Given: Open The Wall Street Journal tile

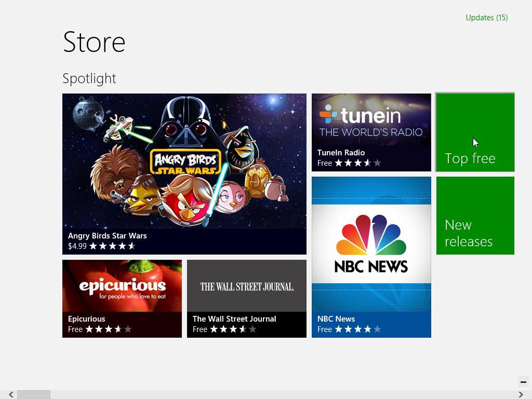Looking at the screenshot, I should pos(247,299).
